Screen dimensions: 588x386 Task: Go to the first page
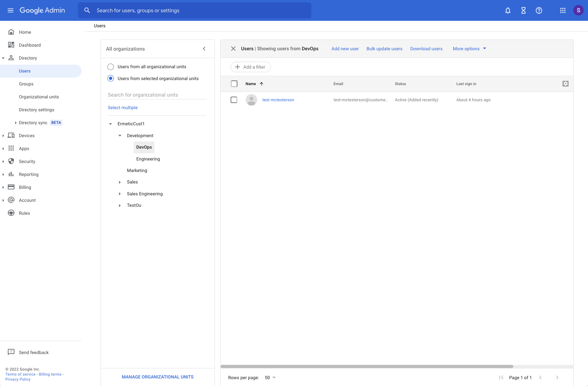(x=501, y=377)
